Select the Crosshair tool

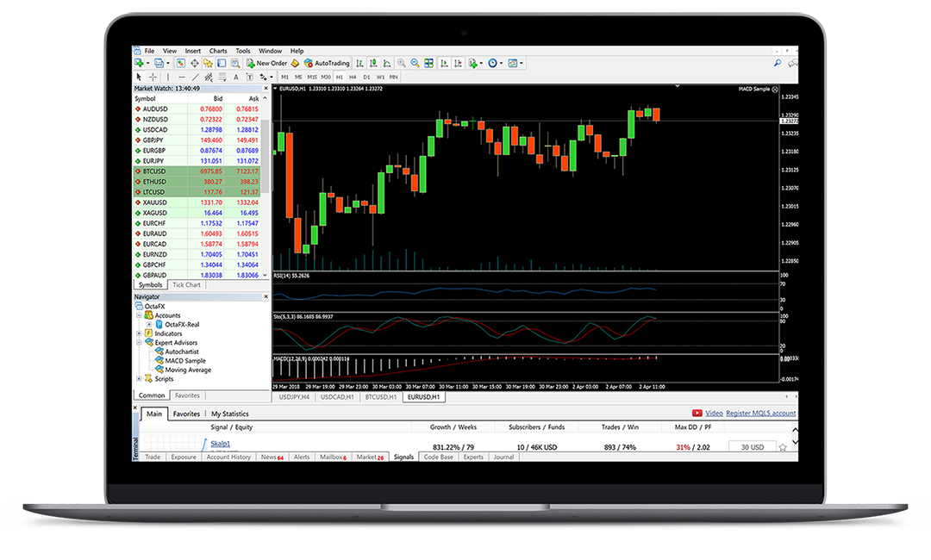[153, 78]
